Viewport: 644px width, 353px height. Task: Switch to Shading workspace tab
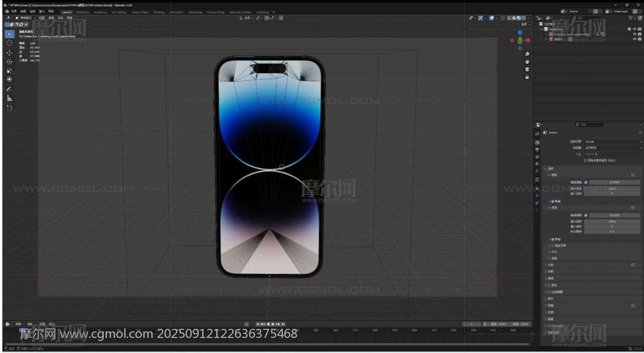coord(159,12)
